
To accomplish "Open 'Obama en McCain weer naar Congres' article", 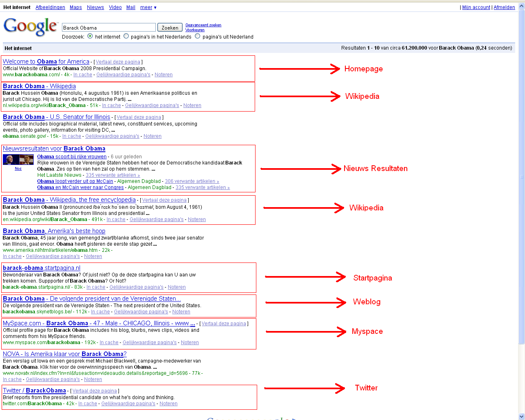I will click(80, 187).
